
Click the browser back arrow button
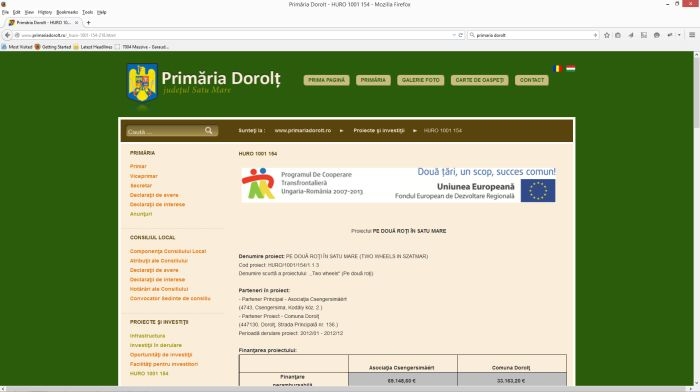click(7, 35)
